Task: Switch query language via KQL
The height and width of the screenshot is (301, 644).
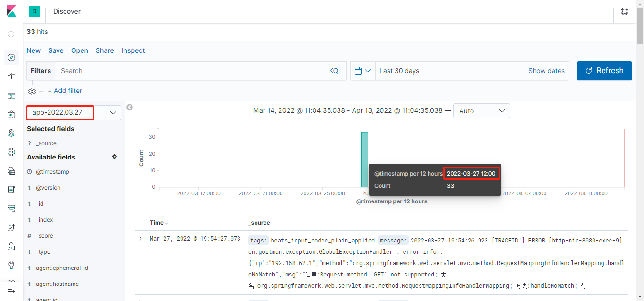Action: tap(335, 71)
